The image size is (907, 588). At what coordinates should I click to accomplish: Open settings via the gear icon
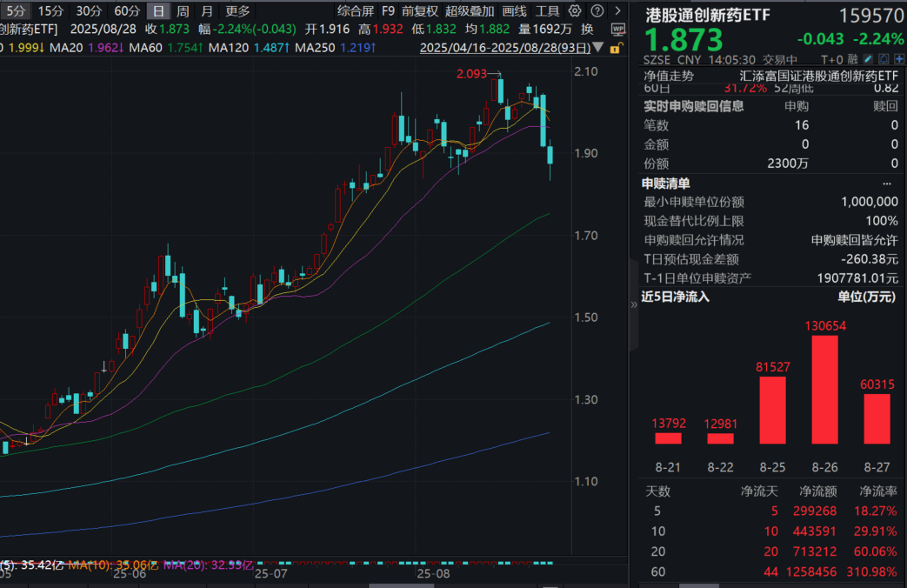coord(574,11)
